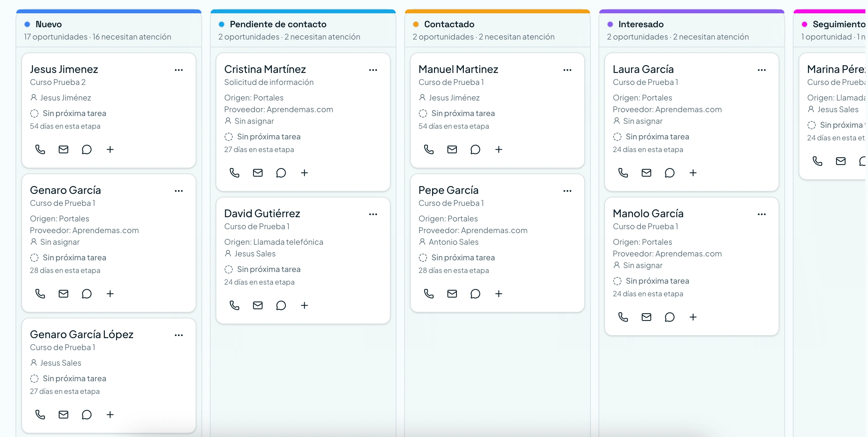
Task: Click plus icon on Manuel Martinez card
Action: [x=499, y=149]
